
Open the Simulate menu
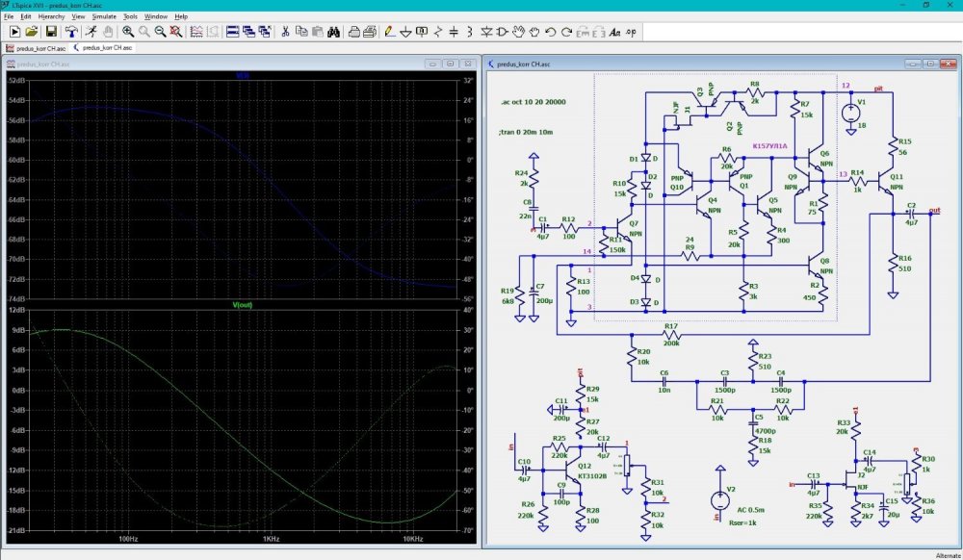click(x=104, y=16)
